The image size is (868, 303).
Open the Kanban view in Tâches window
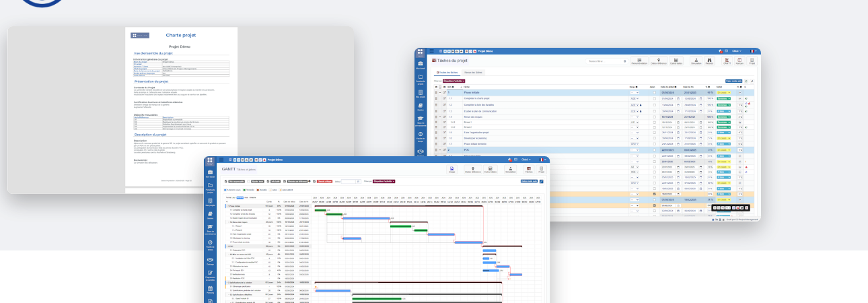tap(739, 61)
